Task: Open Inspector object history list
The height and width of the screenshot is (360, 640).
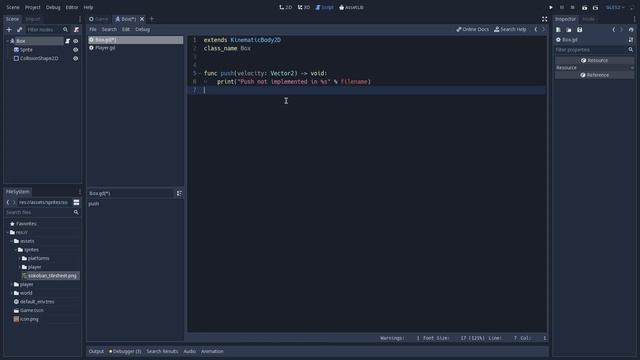Action: (631, 30)
